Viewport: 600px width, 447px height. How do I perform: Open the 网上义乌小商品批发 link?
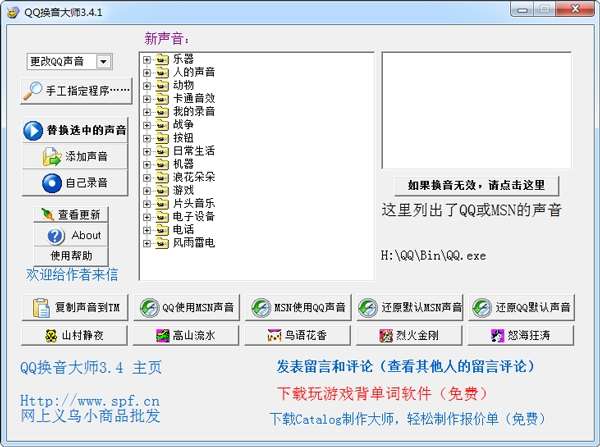[x=90, y=416]
